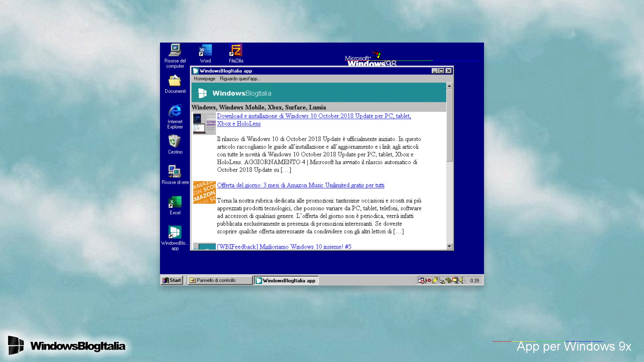Open the Windows 10 October 2018 Update article link

[314, 120]
